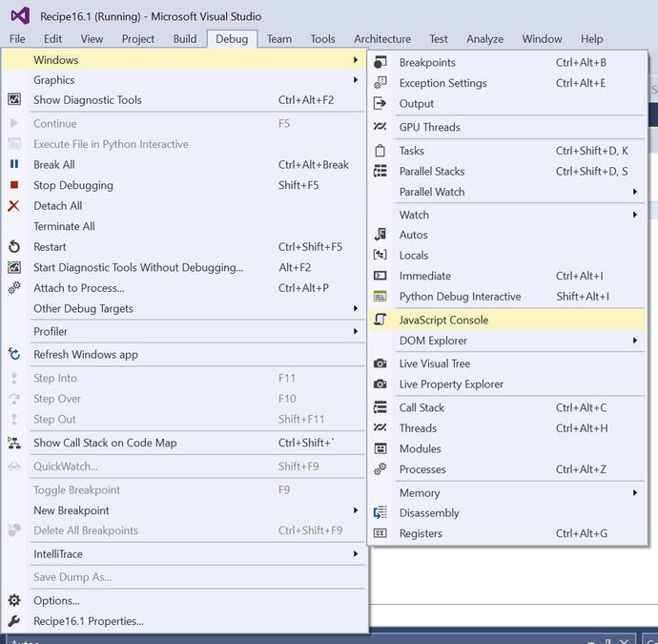Click the Modules window icon

380,448
